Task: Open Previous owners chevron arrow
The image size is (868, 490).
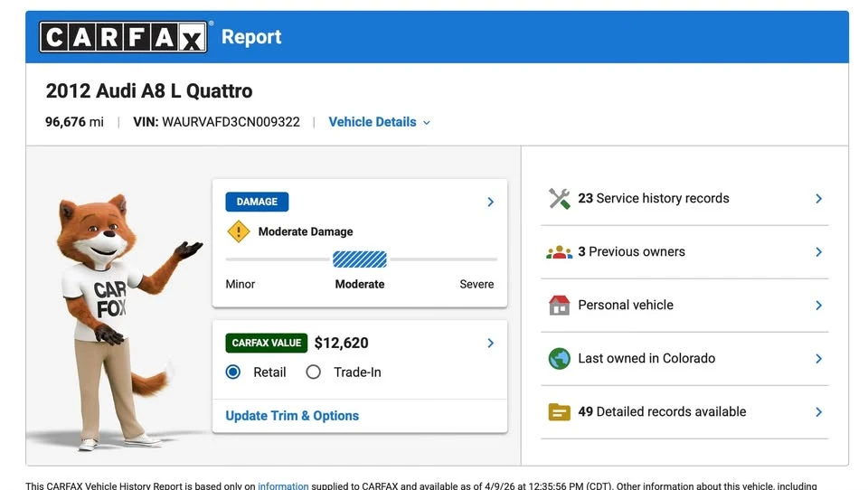Action: tap(819, 252)
